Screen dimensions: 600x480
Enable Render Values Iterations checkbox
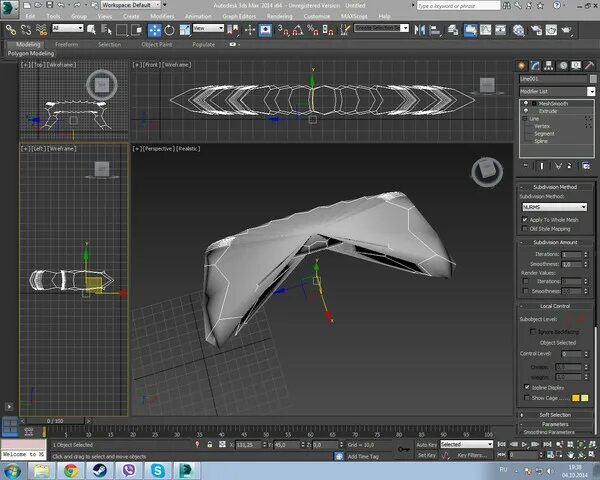click(525, 281)
